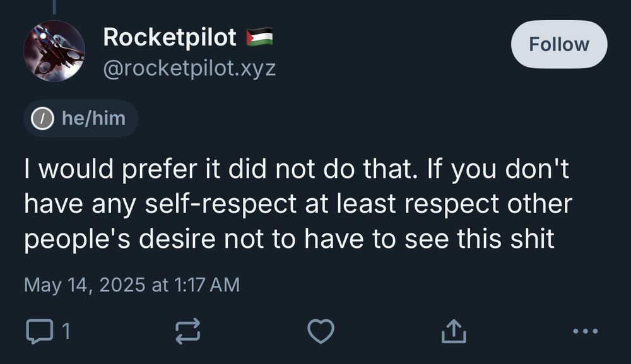631x364 pixels.
Task: Click the reply count number 1
Action: [x=66, y=331]
